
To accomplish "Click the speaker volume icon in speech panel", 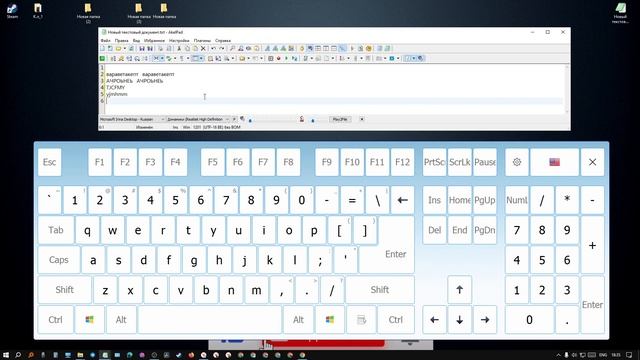I will click(242, 119).
